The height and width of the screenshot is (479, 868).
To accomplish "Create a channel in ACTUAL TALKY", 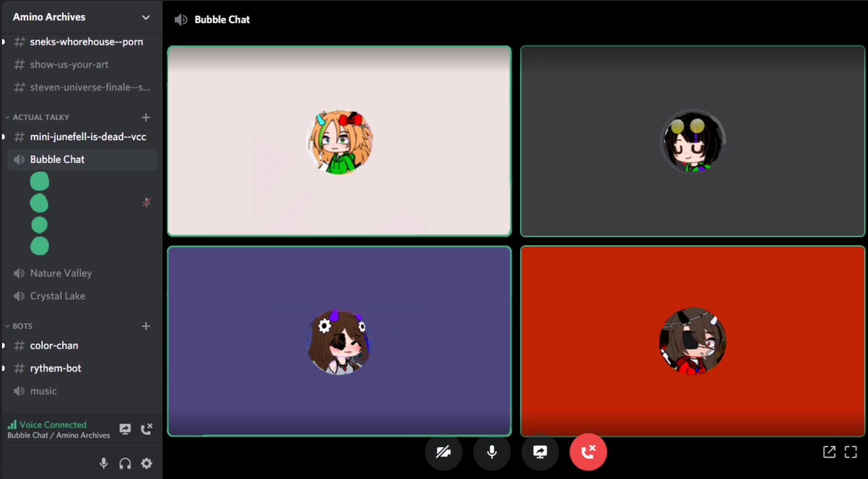I will 146,117.
